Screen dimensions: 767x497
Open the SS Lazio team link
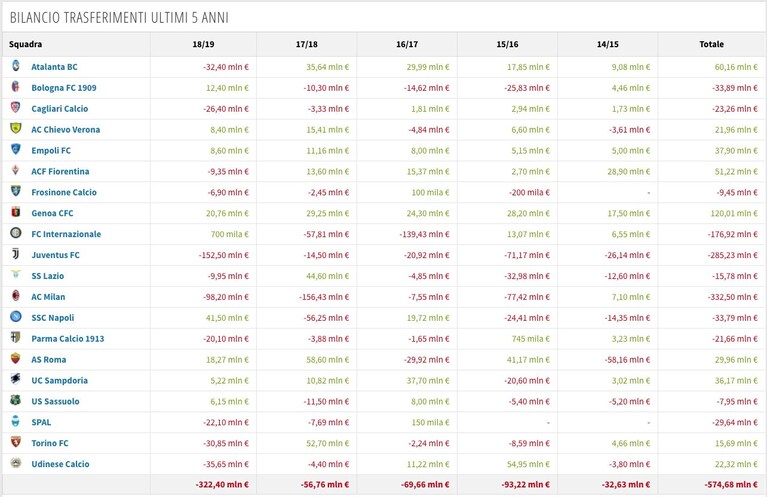(x=47, y=276)
